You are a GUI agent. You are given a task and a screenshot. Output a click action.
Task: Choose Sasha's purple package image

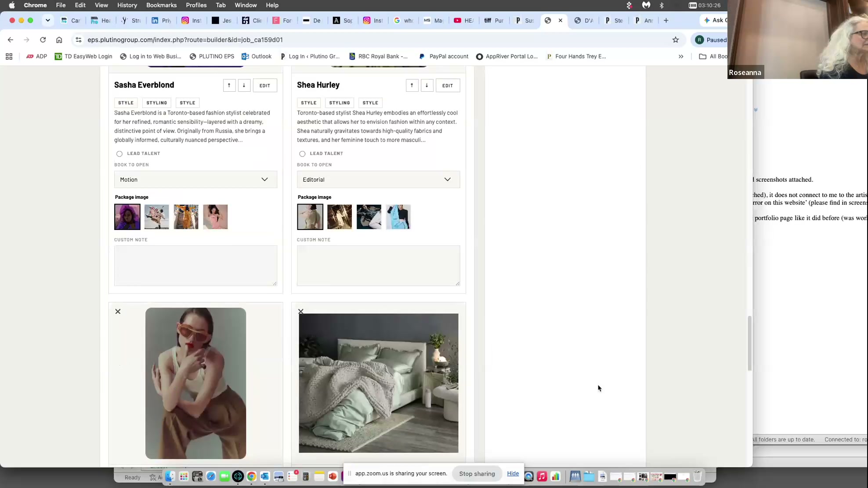click(127, 217)
